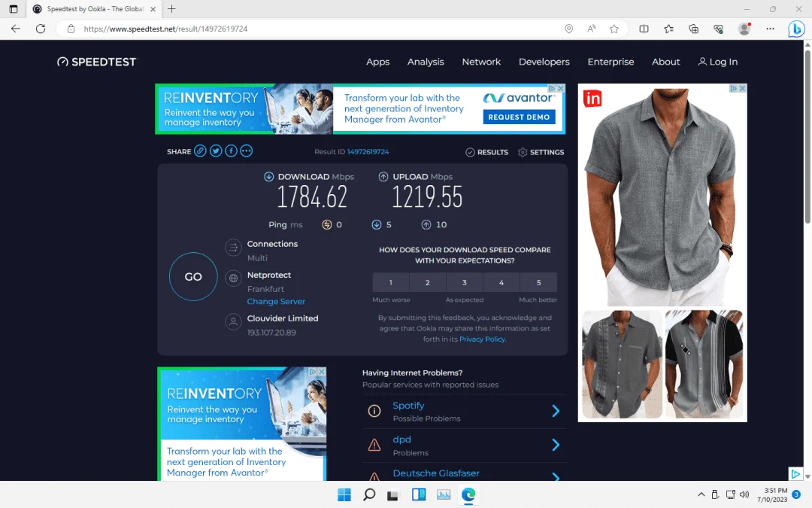The width and height of the screenshot is (812, 508).
Task: Open the Bing Copilot sidebar
Action: point(795,29)
